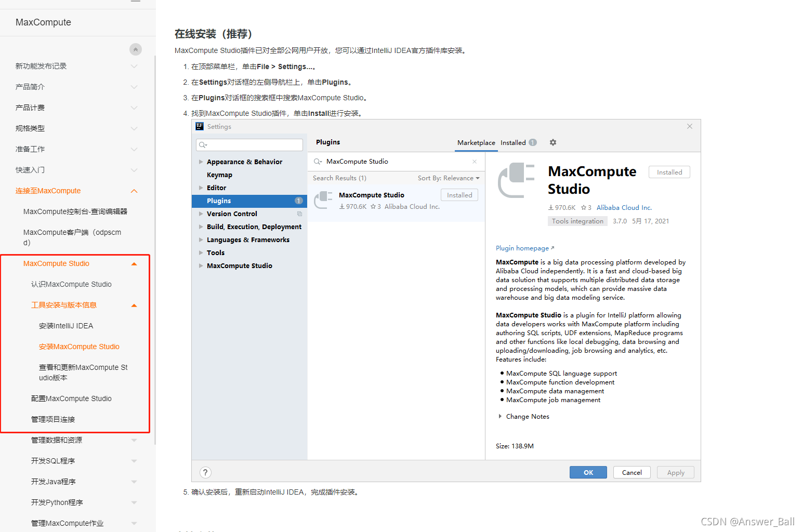Click inside the Marketplace plugin search field
The height and width of the screenshot is (532, 802).
390,162
